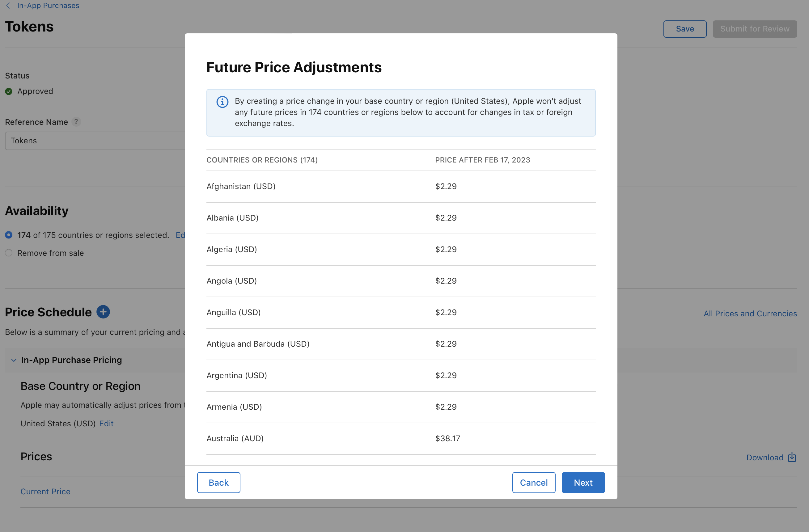Click the info icon in the price notice

pyautogui.click(x=222, y=102)
